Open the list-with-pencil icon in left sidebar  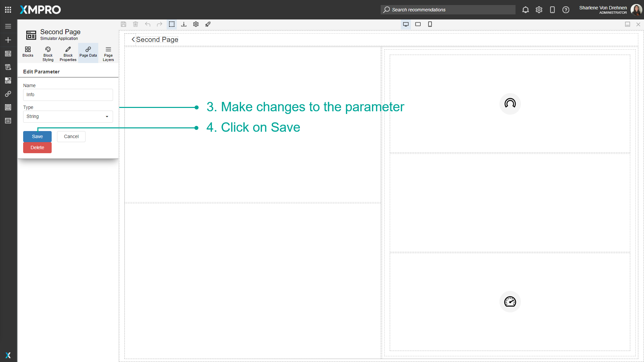[8, 67]
